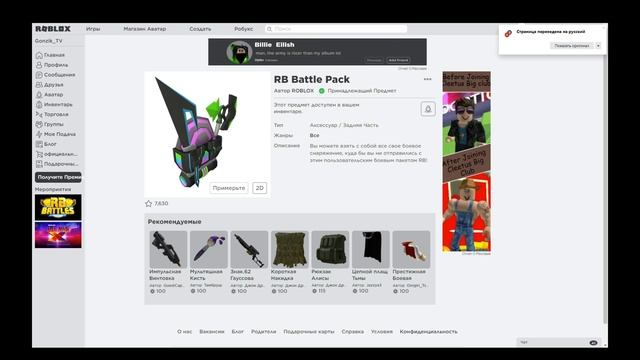Click the Мероприятия sidebar heading
This screenshot has height=360, width=640.
coord(53,189)
